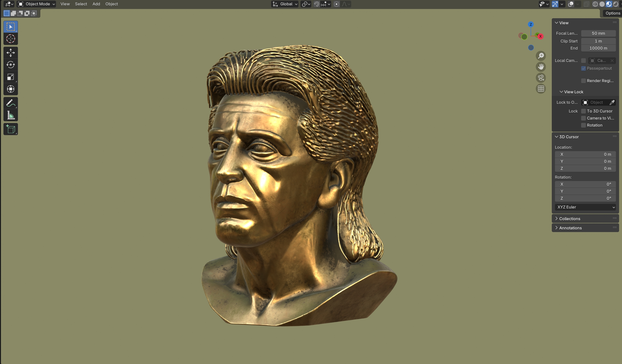
Task: Select the Rotate tool
Action: 10,65
